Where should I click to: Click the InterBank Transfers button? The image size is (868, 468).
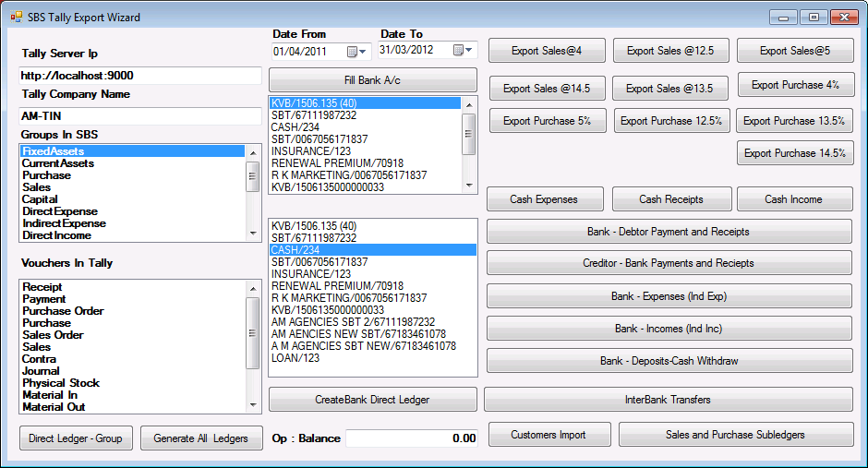669,400
